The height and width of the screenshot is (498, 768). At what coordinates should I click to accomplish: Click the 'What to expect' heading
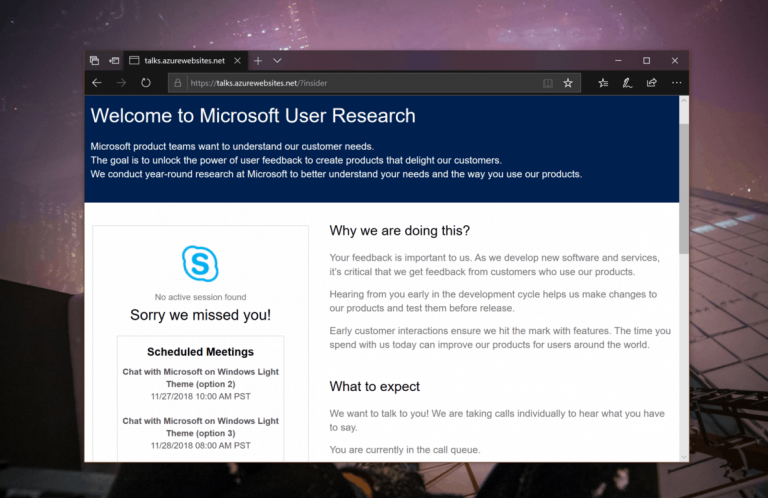(375, 386)
